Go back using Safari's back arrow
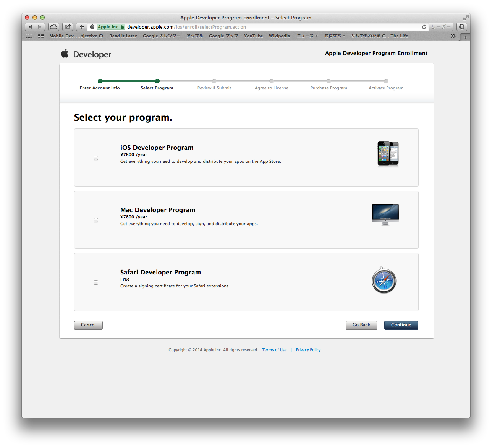The width and height of the screenshot is (492, 448). tap(30, 27)
